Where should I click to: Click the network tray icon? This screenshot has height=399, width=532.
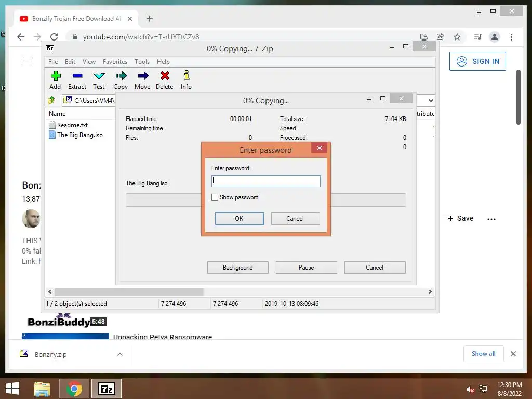point(483,389)
